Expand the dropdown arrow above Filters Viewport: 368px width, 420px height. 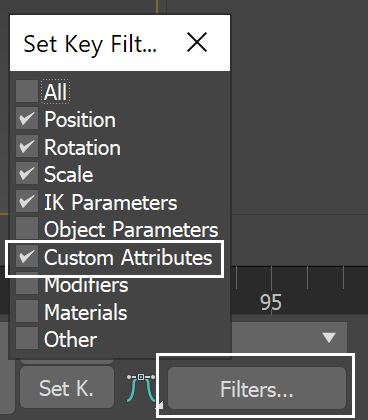[x=329, y=338]
